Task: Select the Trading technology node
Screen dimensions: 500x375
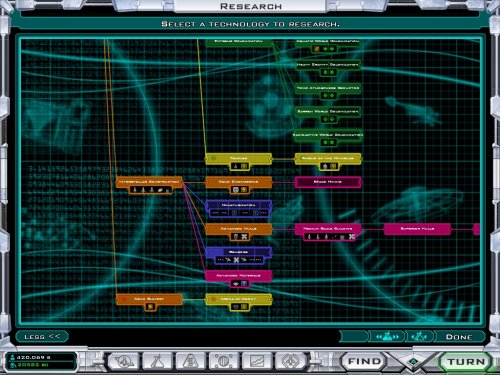Action: (238, 158)
